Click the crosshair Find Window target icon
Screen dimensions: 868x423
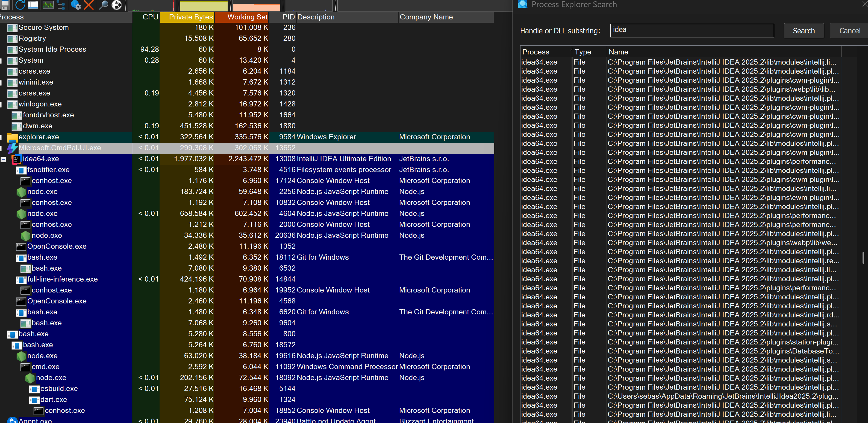(x=117, y=5)
